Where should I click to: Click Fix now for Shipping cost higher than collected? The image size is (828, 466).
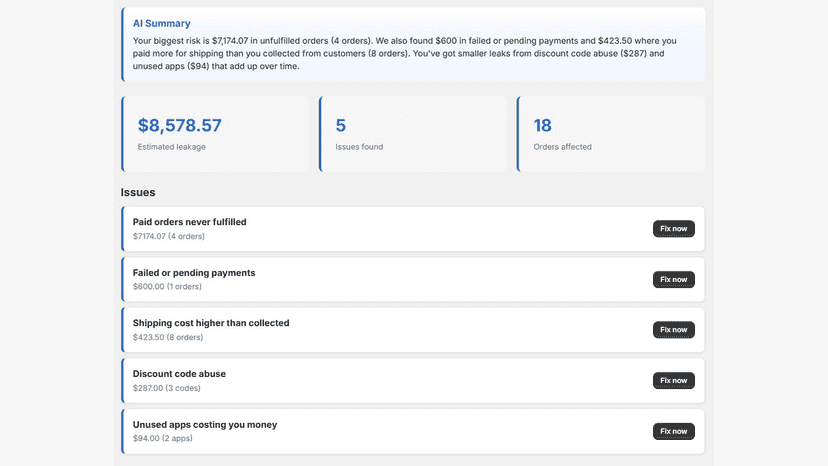tap(673, 330)
